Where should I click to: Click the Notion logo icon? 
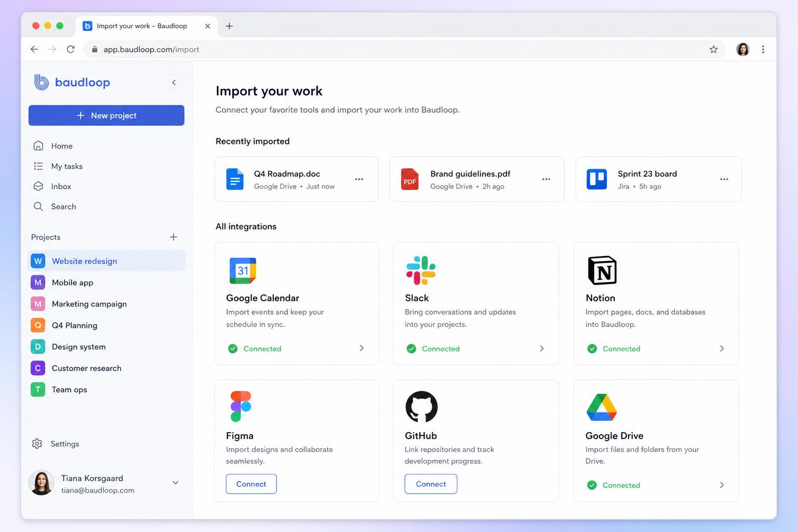(x=602, y=270)
